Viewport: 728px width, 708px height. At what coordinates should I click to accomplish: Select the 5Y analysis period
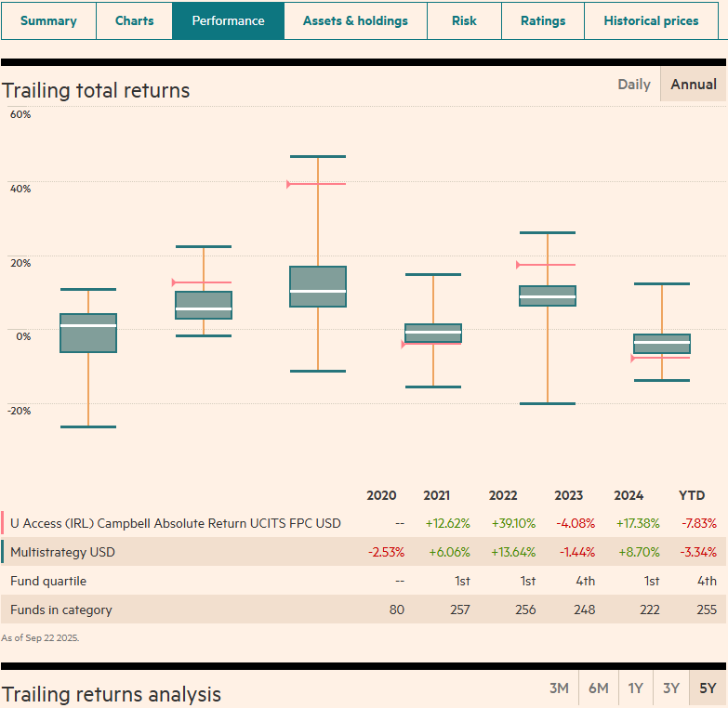(708, 688)
